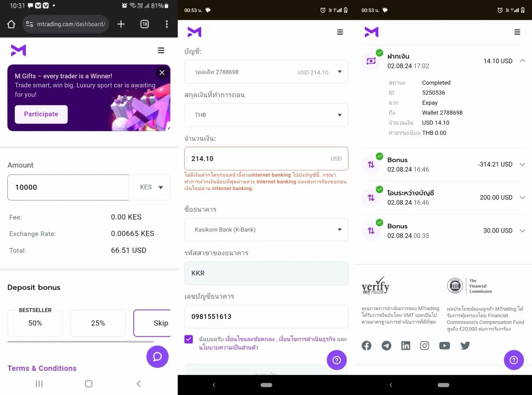Tap Android home button below the dashboard

pos(89,384)
